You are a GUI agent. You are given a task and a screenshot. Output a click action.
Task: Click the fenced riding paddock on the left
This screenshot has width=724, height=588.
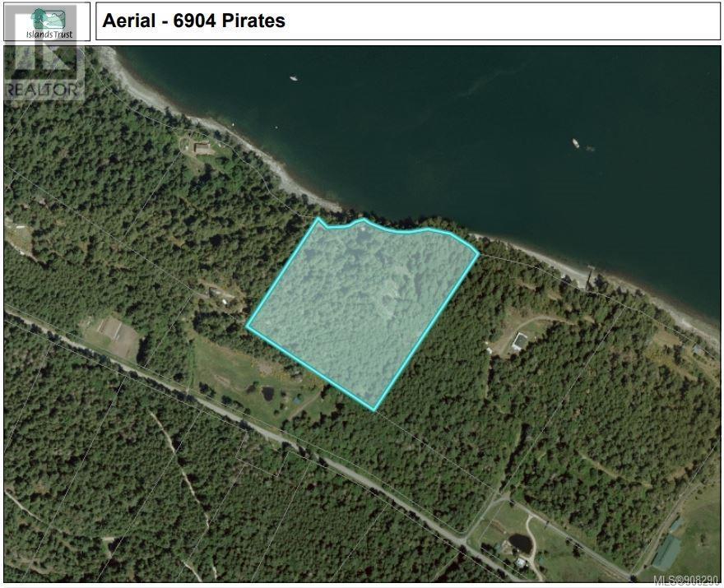110,329
